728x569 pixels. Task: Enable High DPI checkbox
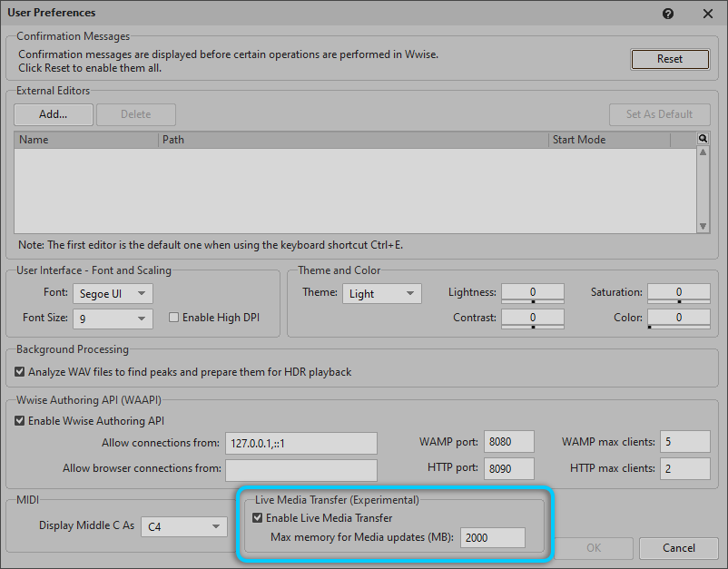pyautogui.click(x=174, y=318)
